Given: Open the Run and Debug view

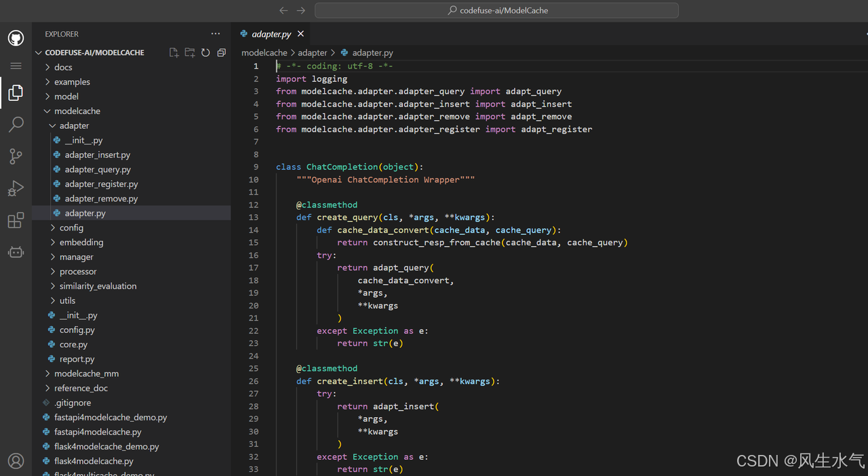Looking at the screenshot, I should [x=16, y=189].
